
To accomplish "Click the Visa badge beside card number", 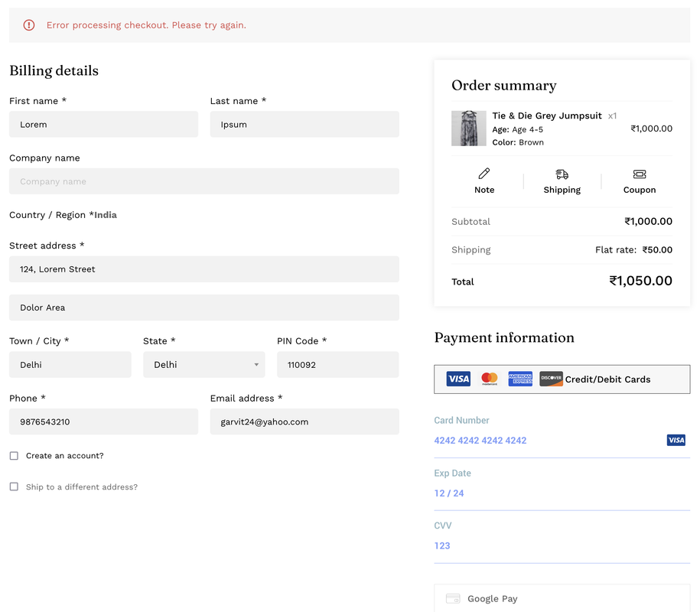I will (x=676, y=440).
